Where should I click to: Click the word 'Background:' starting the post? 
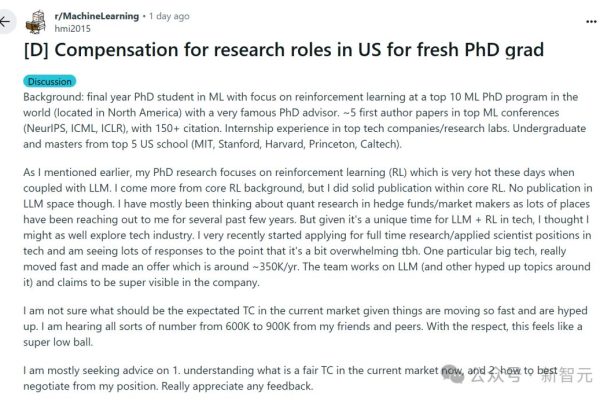53,97
